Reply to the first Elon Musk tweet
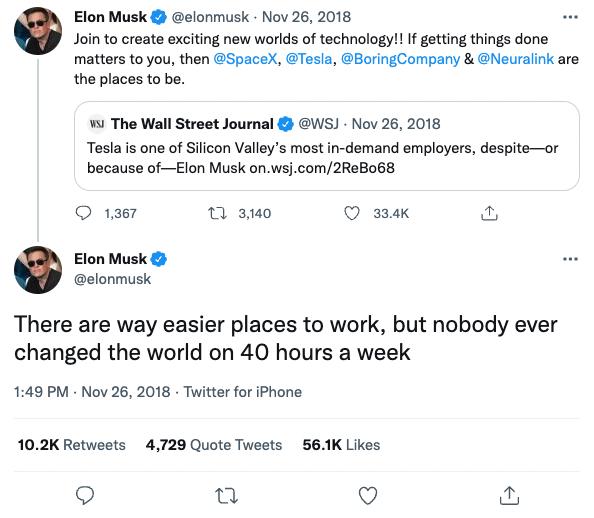Viewport: 594px width, 518px height. [83, 213]
